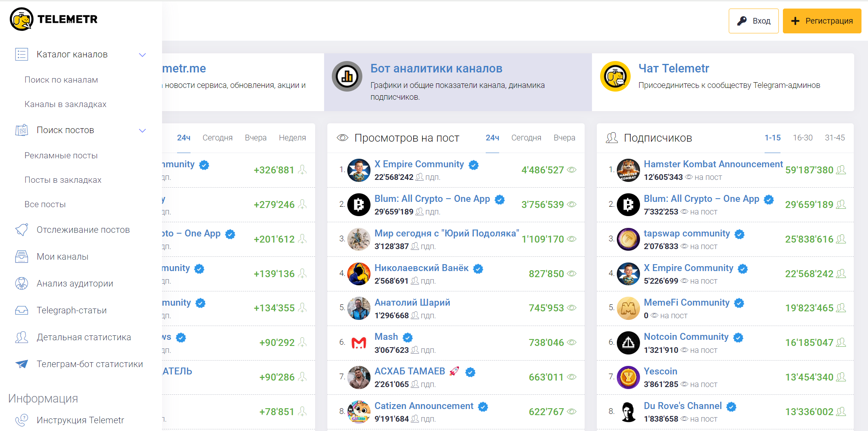Open Поиск по каналам

61,80
